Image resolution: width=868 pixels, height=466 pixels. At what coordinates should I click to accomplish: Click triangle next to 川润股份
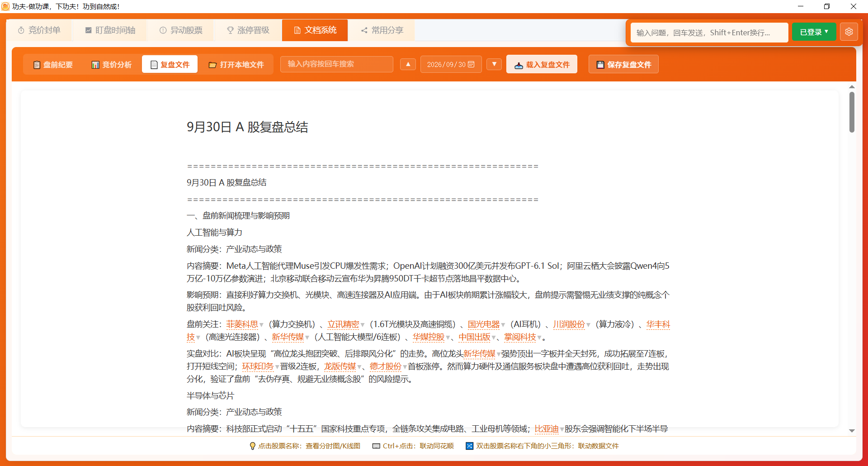(x=588, y=325)
